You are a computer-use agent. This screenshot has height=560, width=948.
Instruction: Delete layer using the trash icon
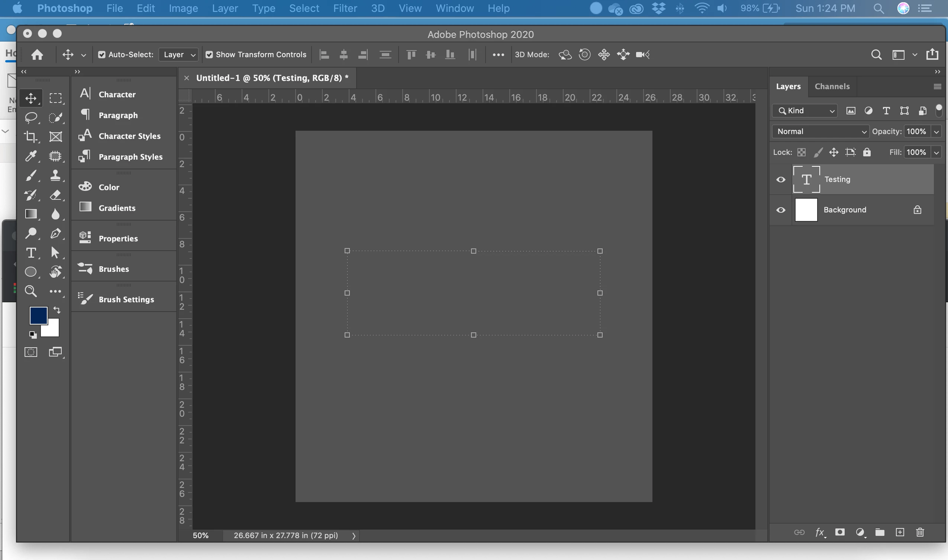point(920,532)
